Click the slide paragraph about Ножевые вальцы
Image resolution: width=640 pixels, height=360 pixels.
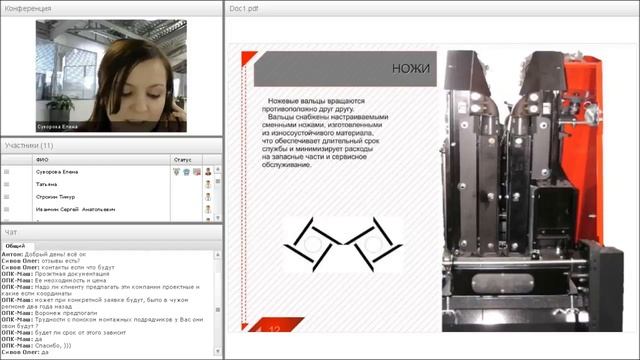325,133
